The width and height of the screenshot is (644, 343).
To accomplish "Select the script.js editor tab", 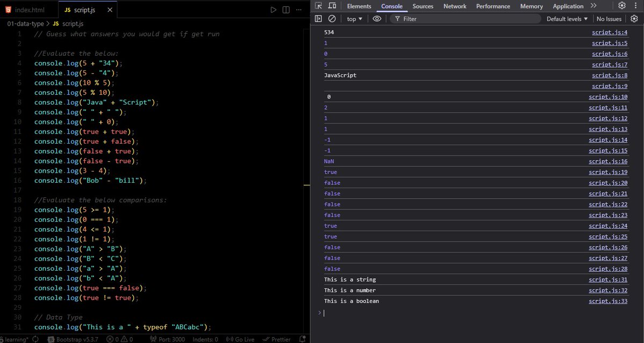I will coord(87,10).
